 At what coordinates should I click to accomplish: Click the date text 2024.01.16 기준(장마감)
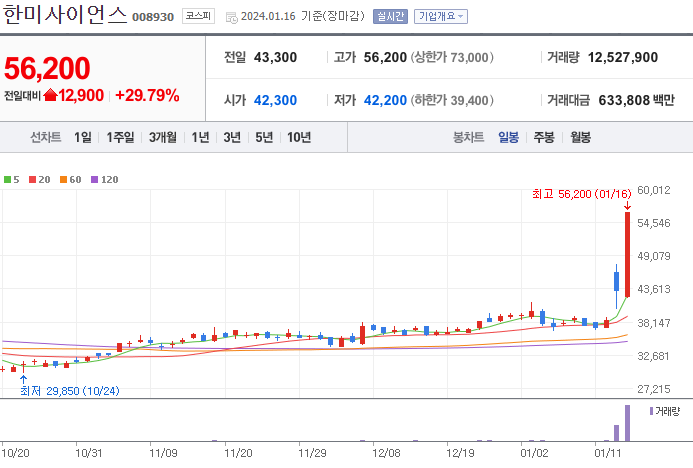303,16
